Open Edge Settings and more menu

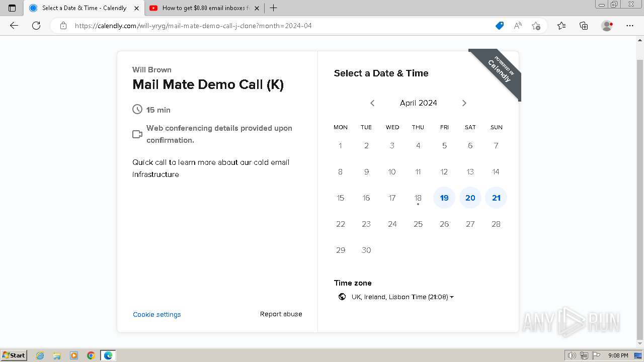click(630, 26)
